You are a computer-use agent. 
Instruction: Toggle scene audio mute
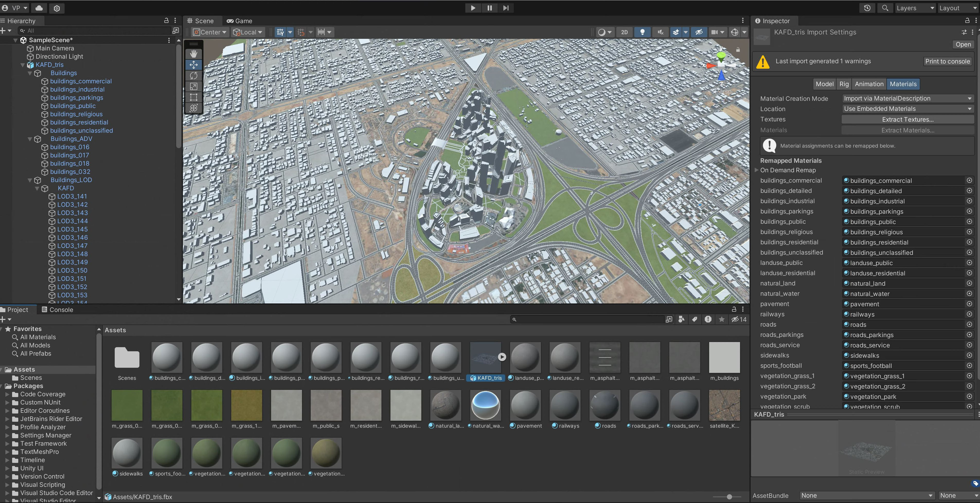[661, 32]
